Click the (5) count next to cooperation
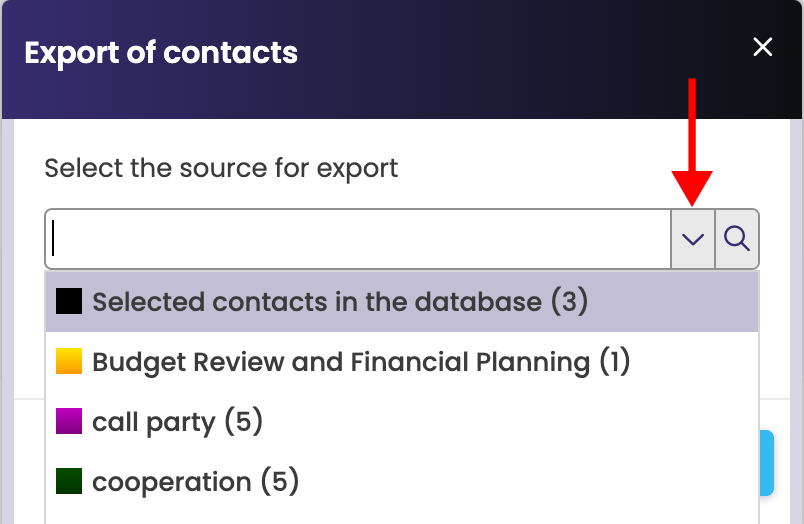Image resolution: width=804 pixels, height=524 pixels. point(280,482)
